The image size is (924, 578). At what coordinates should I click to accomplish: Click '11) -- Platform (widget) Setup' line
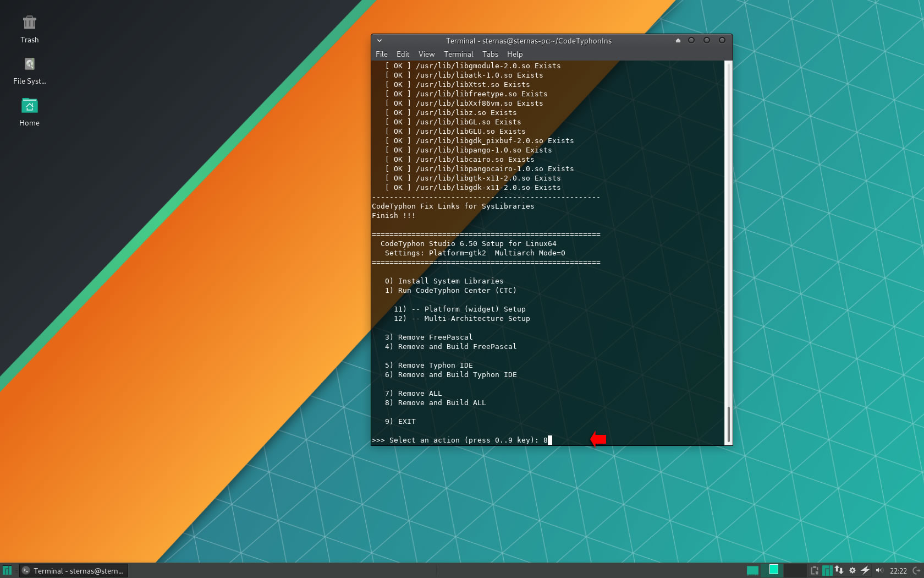point(460,309)
